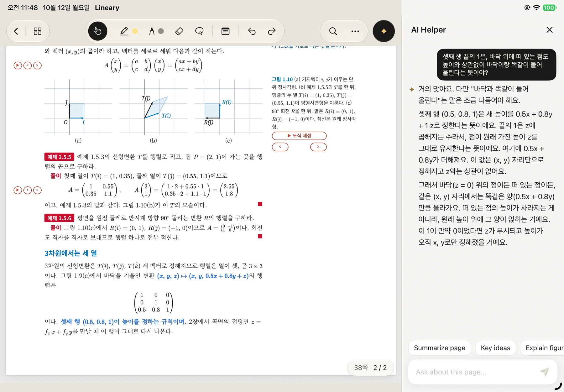Select the pen drawing tool
This screenshot has height=392, width=564.
[124, 31]
